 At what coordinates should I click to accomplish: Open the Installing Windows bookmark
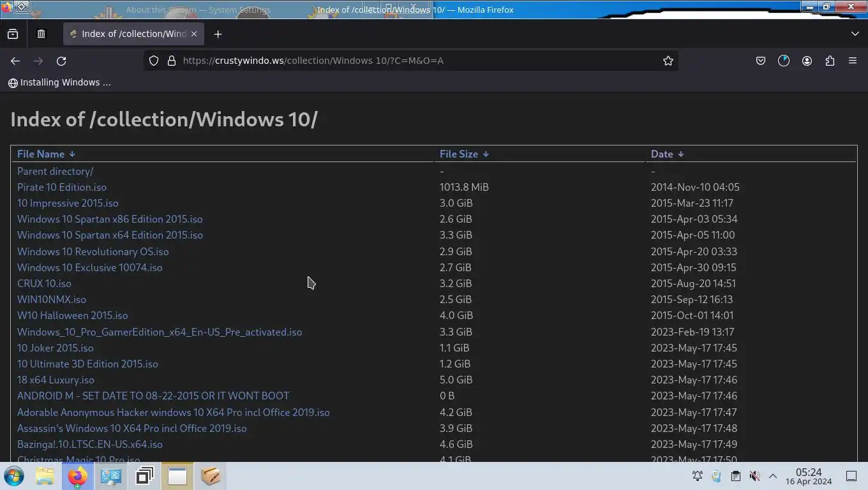[x=59, y=82]
